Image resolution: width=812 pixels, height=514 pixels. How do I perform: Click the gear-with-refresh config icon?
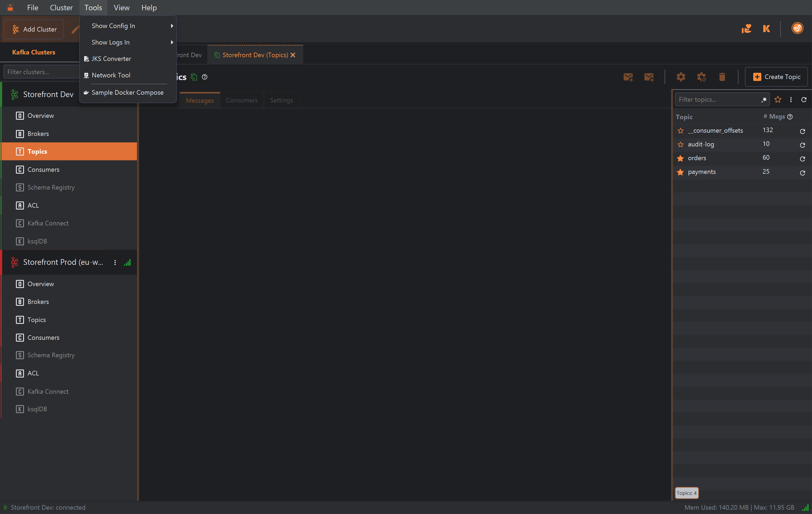point(701,77)
